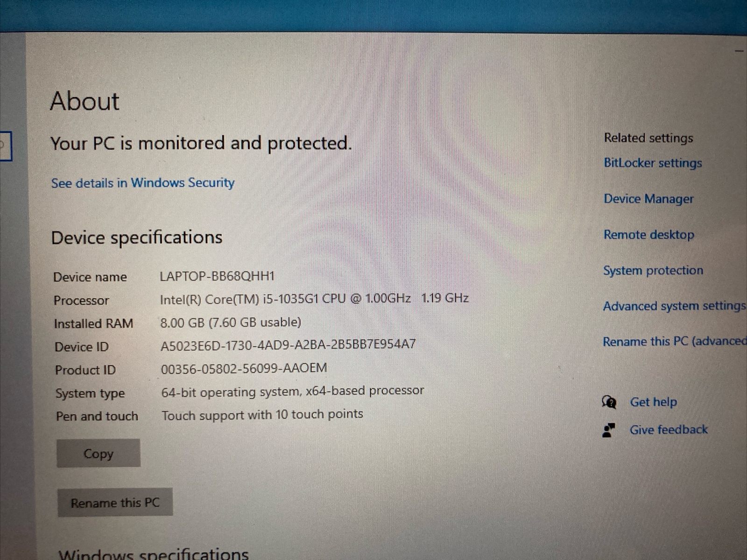Open Remote desktop link

(x=648, y=234)
